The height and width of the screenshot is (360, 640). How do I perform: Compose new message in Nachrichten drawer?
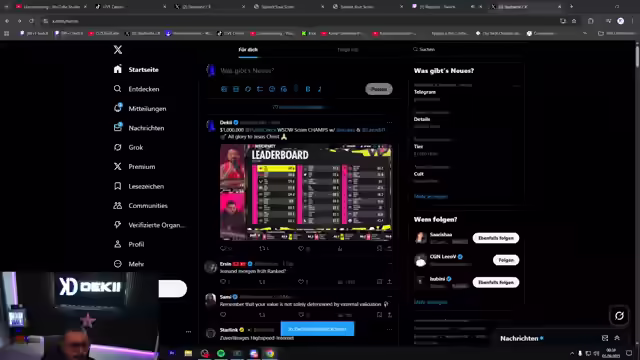pos(605,338)
